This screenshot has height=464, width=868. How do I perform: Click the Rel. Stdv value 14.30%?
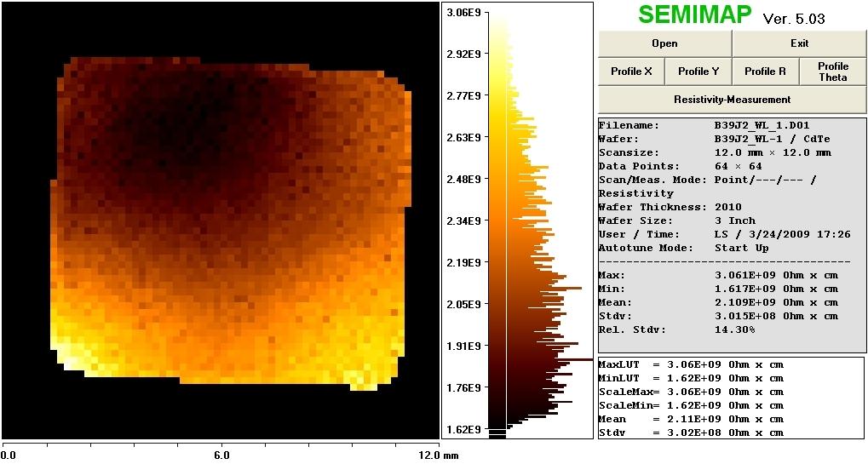point(734,329)
